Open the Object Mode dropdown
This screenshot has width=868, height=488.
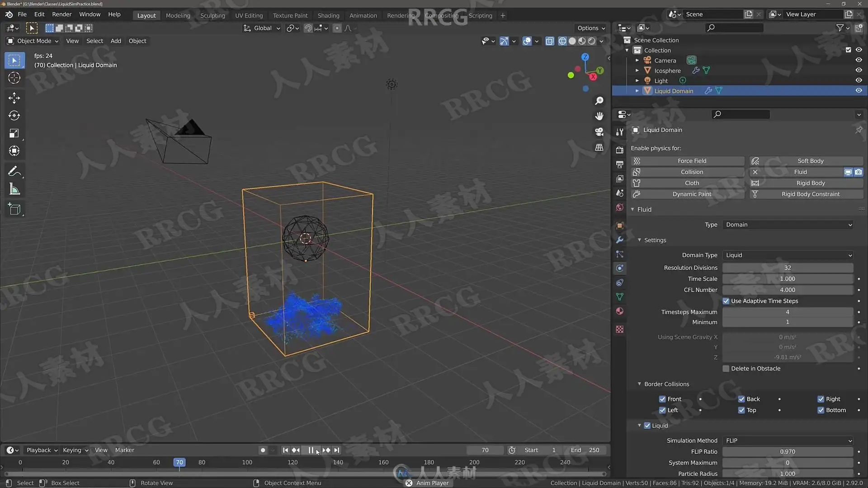pos(33,41)
